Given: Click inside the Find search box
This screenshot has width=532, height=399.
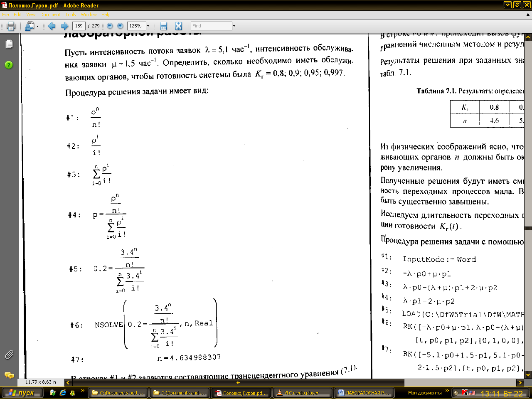Looking at the screenshot, I should pyautogui.click(x=211, y=26).
